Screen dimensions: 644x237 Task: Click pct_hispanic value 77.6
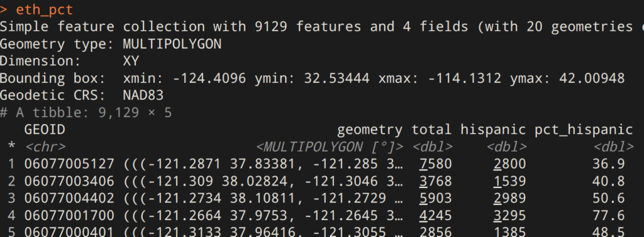tap(608, 215)
